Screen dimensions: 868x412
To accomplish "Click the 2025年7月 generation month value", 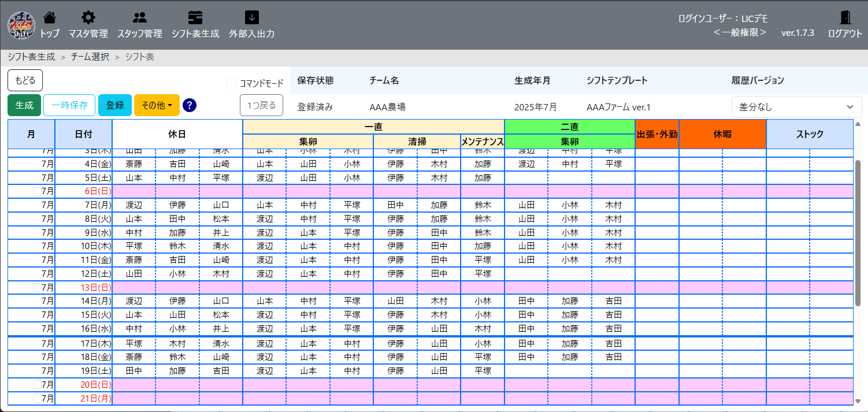I will (535, 107).
